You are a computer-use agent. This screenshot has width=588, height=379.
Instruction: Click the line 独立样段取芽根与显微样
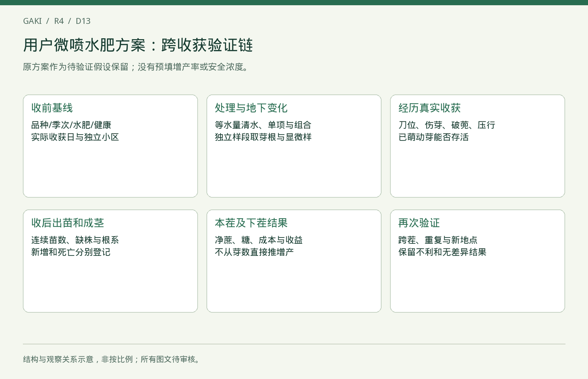[x=263, y=137]
